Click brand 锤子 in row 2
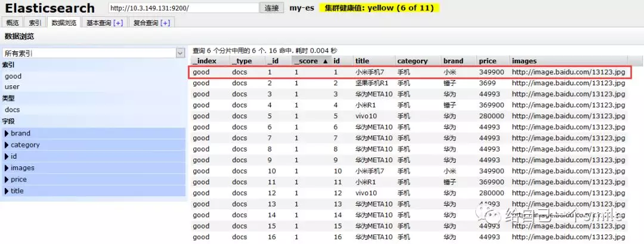 (x=450, y=83)
